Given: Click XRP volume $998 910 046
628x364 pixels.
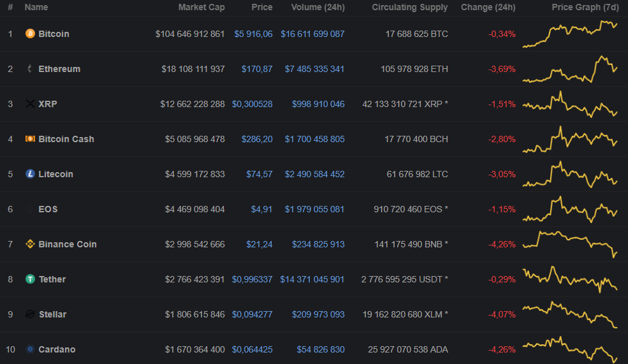Looking at the screenshot, I should pyautogui.click(x=318, y=104).
